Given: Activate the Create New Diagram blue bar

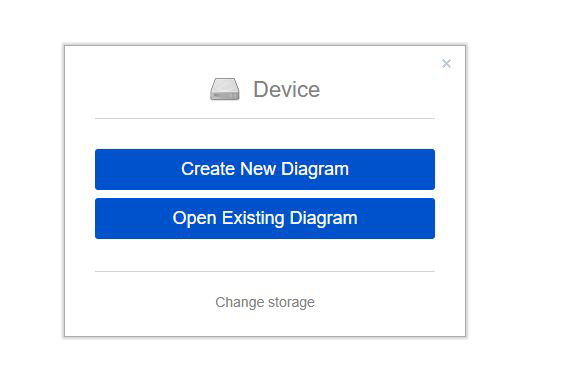Looking at the screenshot, I should 265,169.
